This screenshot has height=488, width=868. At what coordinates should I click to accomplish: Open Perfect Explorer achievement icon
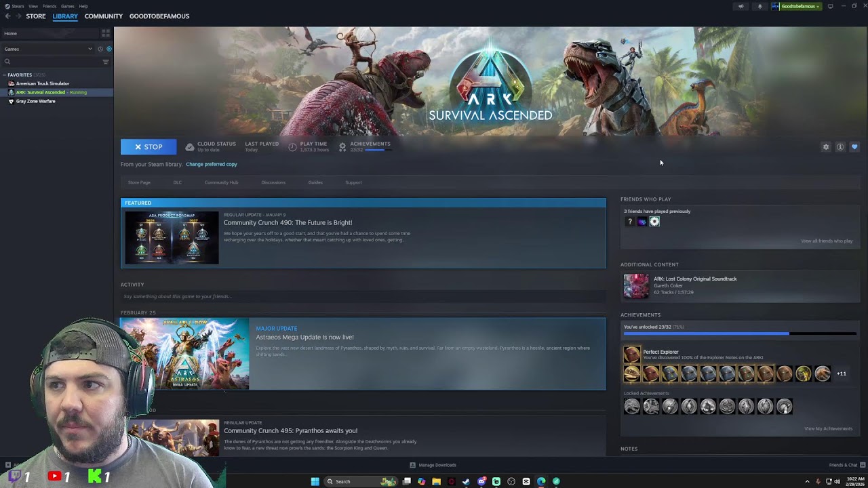(631, 354)
